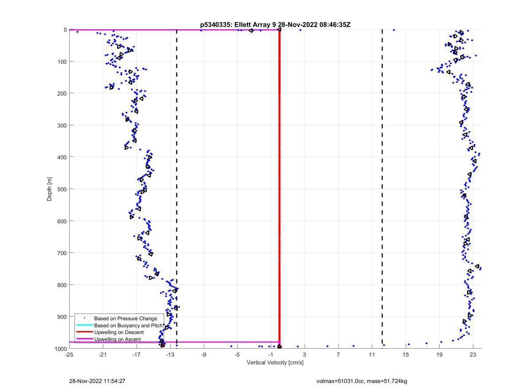Click x-axis tick label '-25'
532x392 pixels.
pos(69,355)
